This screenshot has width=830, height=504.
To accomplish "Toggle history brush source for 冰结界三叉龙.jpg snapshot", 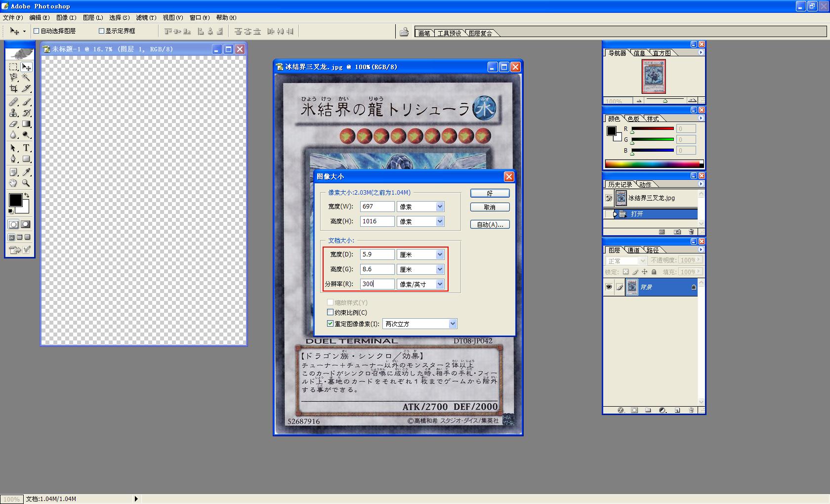I will (x=609, y=198).
